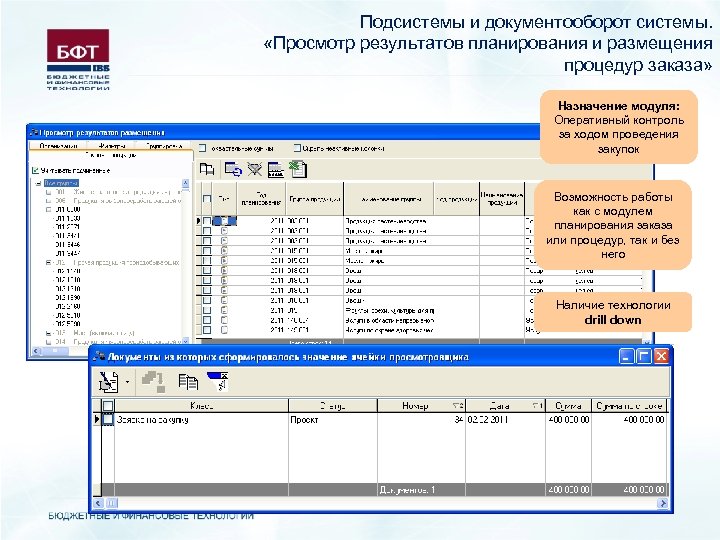This screenshot has height=540, width=720.
Task: Click left arrow of tree horizontal scrollbar
Action: (36, 351)
